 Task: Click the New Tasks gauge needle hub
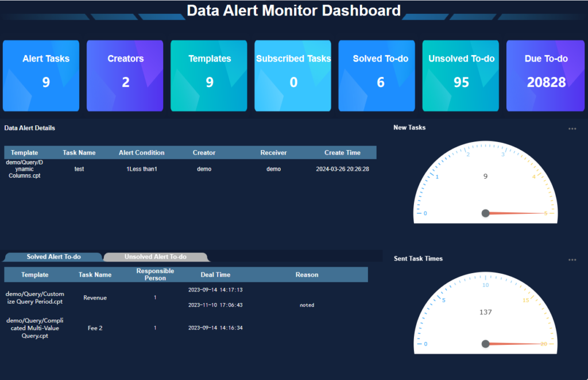coord(485,213)
